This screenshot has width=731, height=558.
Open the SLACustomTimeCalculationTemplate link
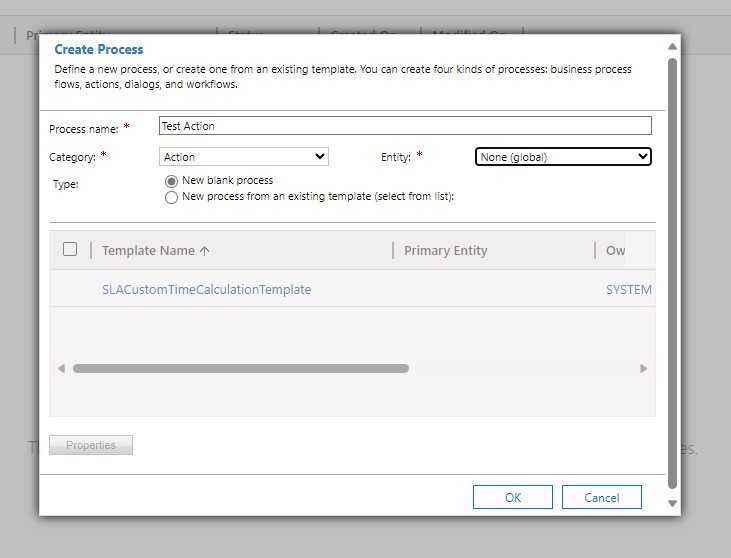[x=206, y=290]
